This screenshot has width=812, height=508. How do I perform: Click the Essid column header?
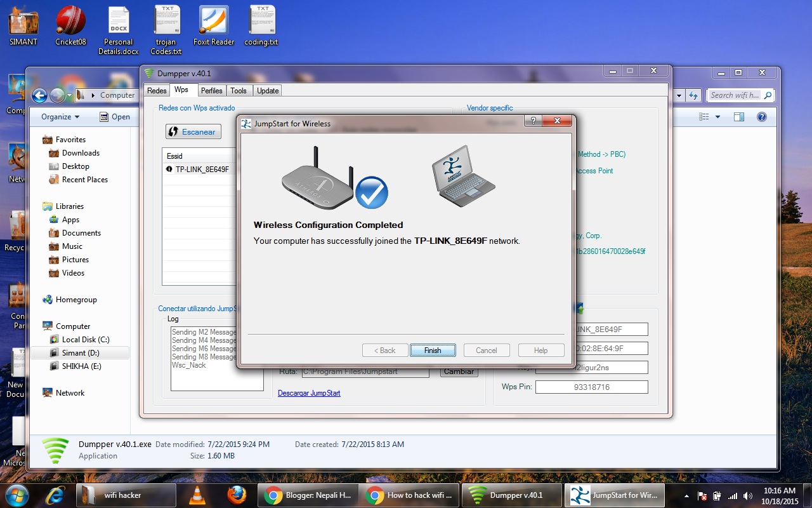coord(200,156)
